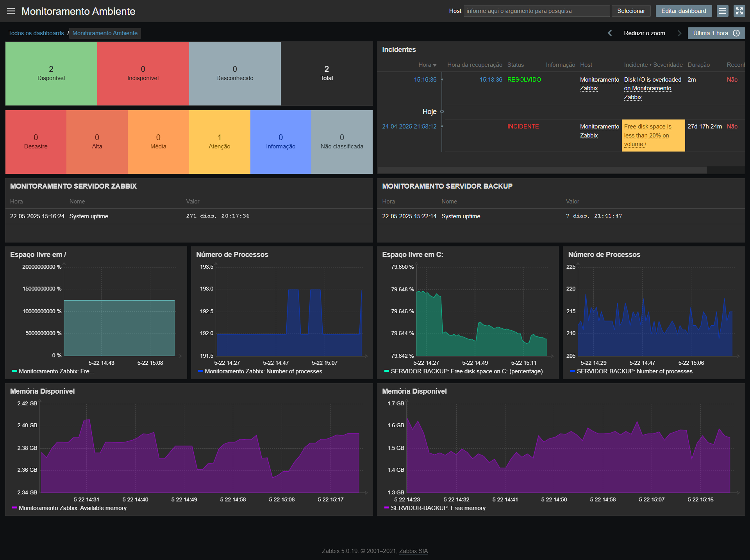The image size is (750, 560).
Task: Go to previous time period arrow
Action: (610, 33)
